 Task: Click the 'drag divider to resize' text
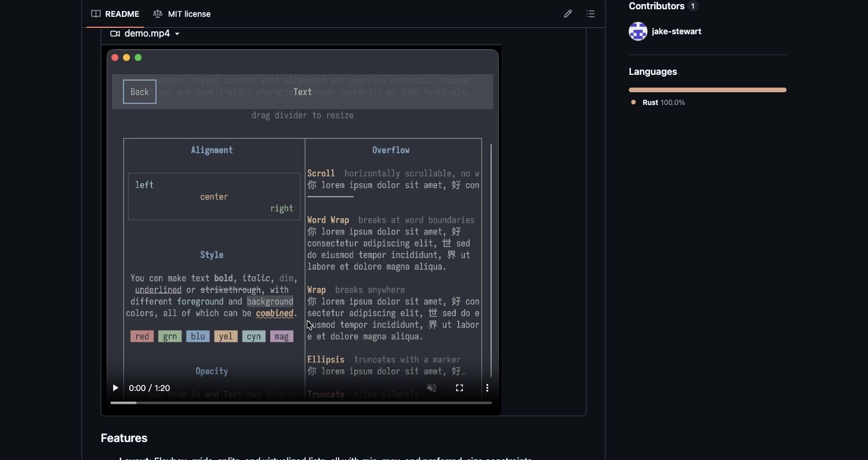click(x=303, y=115)
